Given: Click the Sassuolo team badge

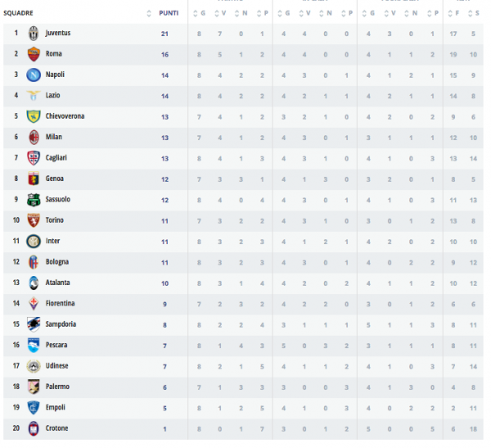Looking at the screenshot, I should point(34,199).
